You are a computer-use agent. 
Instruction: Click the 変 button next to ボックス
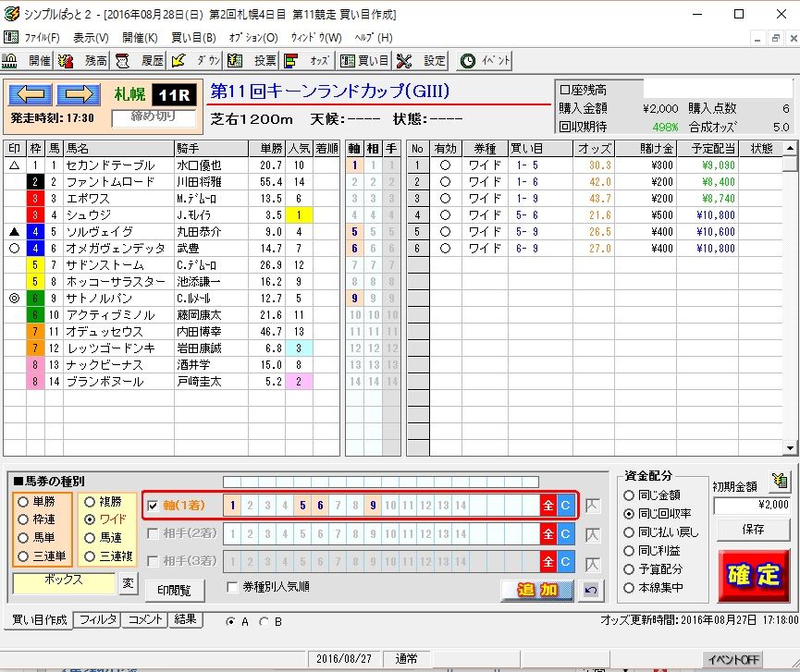128,582
